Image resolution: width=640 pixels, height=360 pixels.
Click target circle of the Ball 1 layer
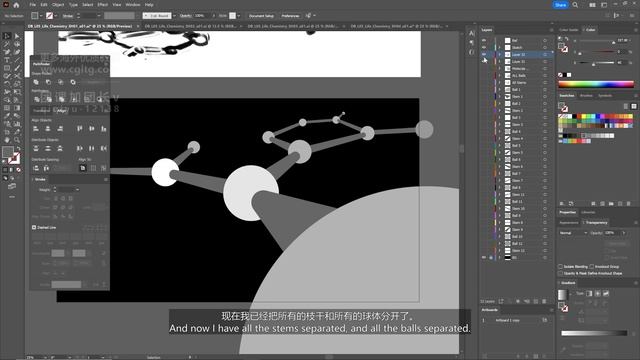tap(545, 89)
